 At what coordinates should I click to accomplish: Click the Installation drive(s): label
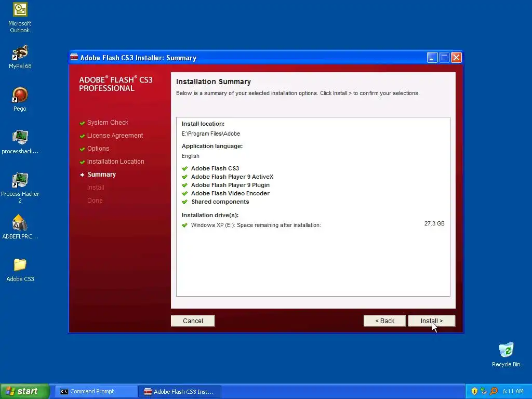(x=210, y=215)
